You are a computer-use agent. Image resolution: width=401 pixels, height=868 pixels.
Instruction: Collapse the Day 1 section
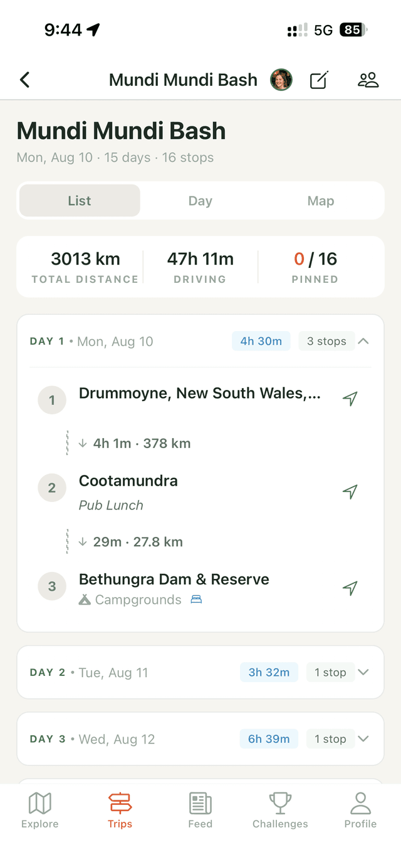tap(363, 341)
